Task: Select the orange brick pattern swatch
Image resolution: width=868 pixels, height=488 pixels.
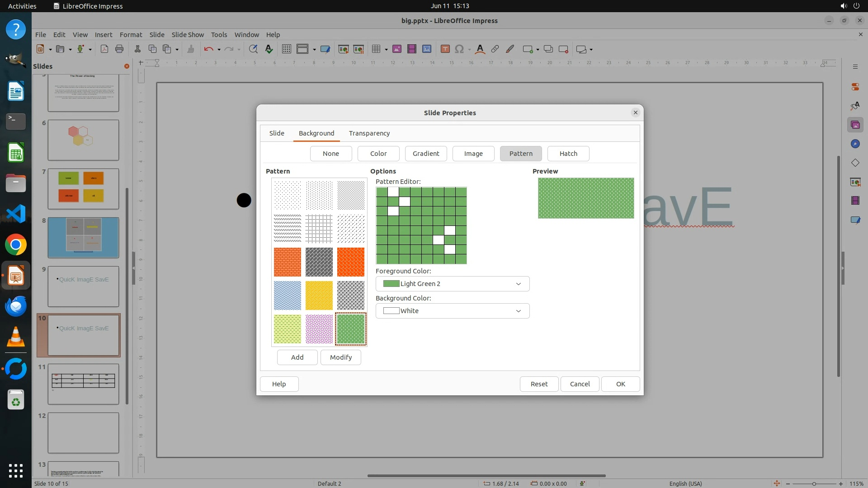Action: click(x=287, y=262)
